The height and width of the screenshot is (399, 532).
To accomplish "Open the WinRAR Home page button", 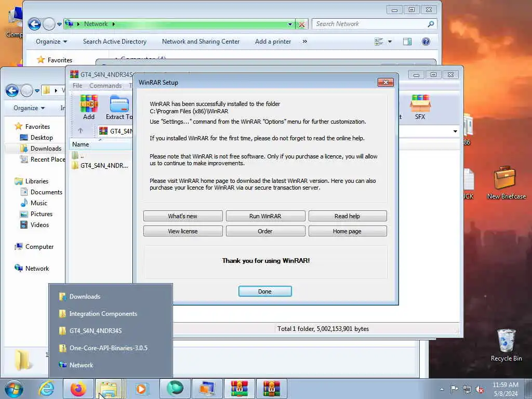I will click(347, 231).
